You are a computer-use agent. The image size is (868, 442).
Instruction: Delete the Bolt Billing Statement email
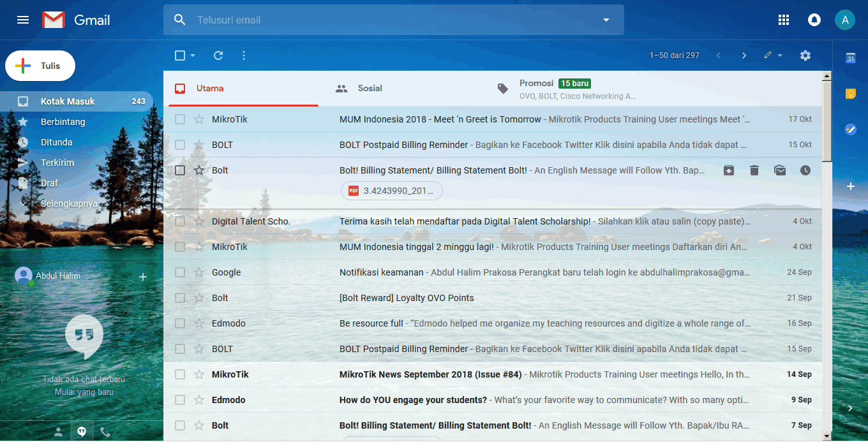[754, 170]
